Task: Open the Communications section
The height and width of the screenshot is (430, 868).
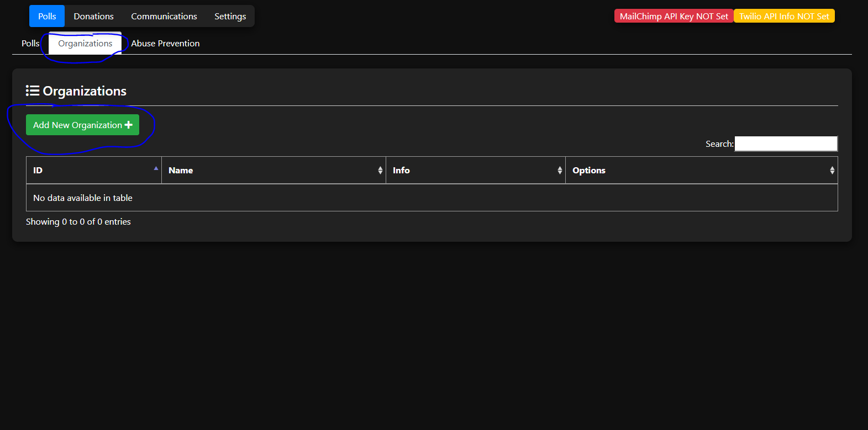Action: (x=164, y=17)
